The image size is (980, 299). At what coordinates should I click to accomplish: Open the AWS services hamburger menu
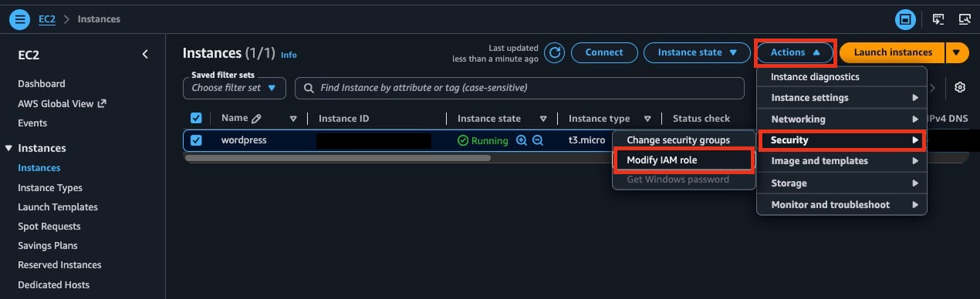click(x=19, y=18)
